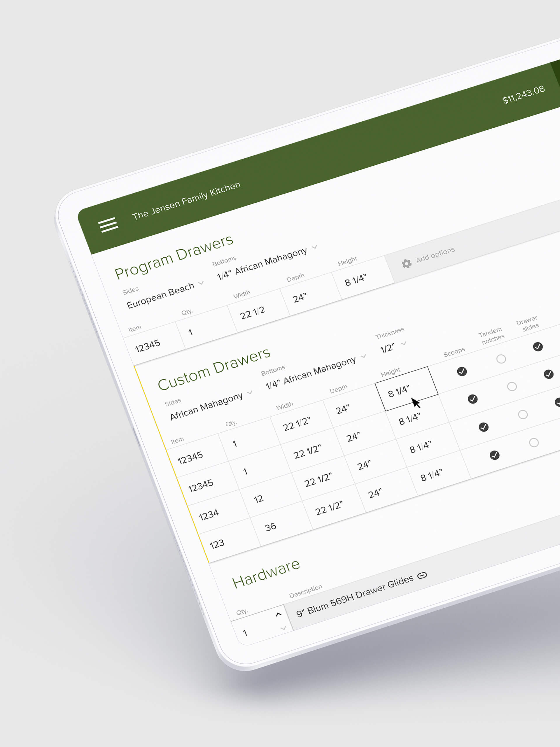Enable Tandem notches in first row
This screenshot has height=747, width=560.
(501, 359)
